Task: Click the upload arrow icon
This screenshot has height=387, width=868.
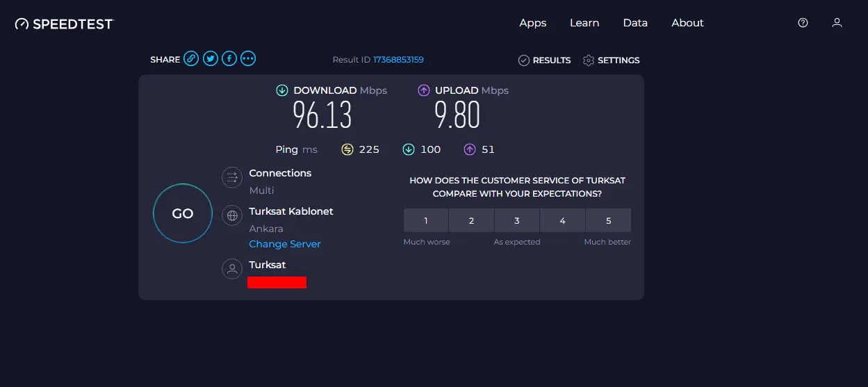Action: tap(424, 90)
